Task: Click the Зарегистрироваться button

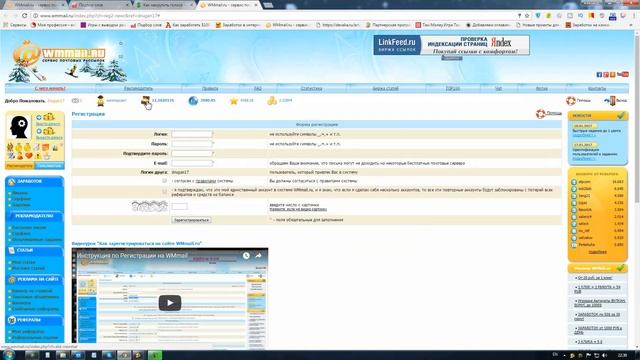Action: [191, 220]
